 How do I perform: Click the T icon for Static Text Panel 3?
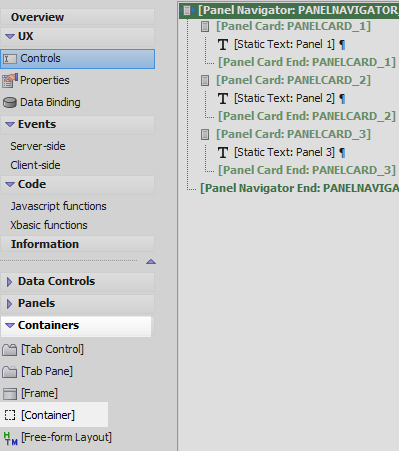coord(223,153)
